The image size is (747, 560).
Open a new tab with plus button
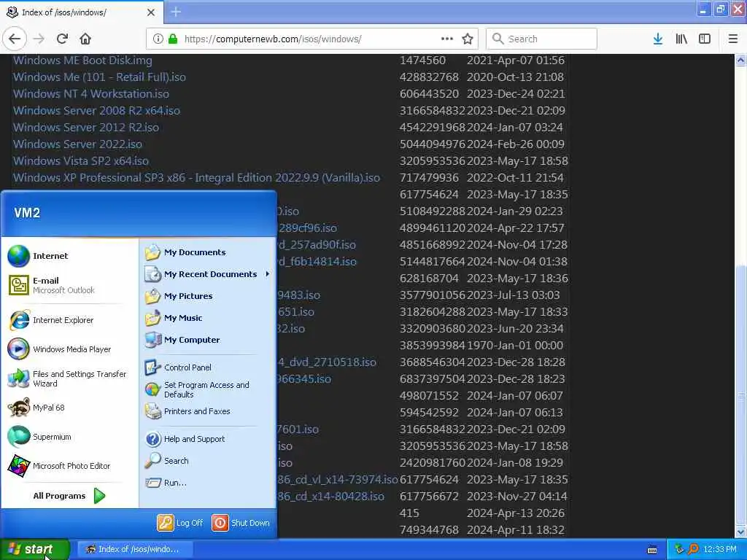tap(176, 12)
